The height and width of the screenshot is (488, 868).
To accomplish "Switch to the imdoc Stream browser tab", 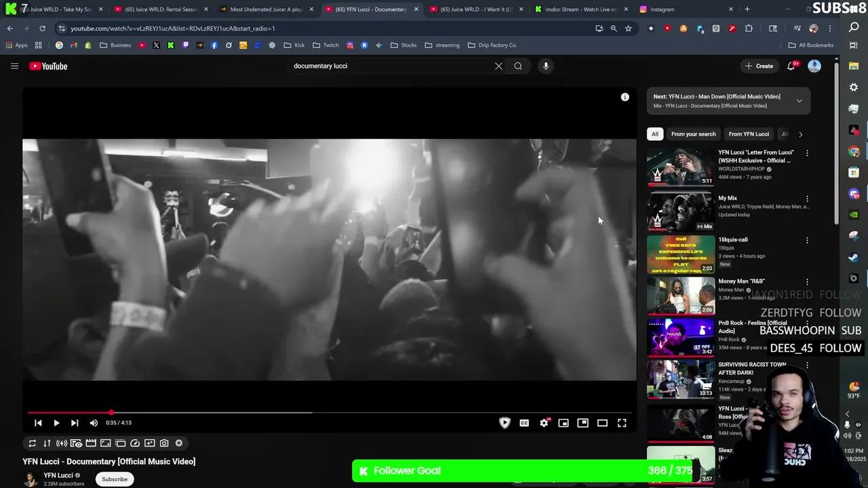I will [581, 9].
